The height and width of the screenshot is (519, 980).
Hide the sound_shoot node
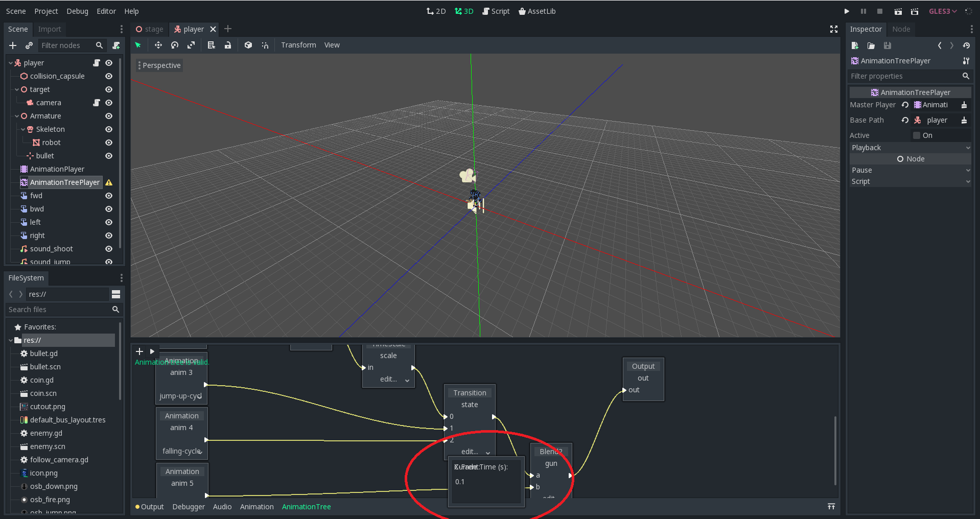pos(108,249)
